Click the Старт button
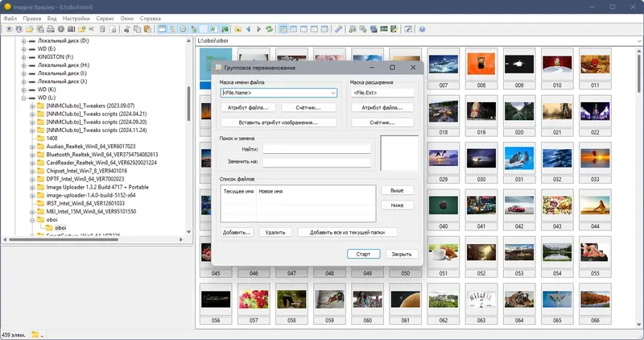 click(x=364, y=254)
